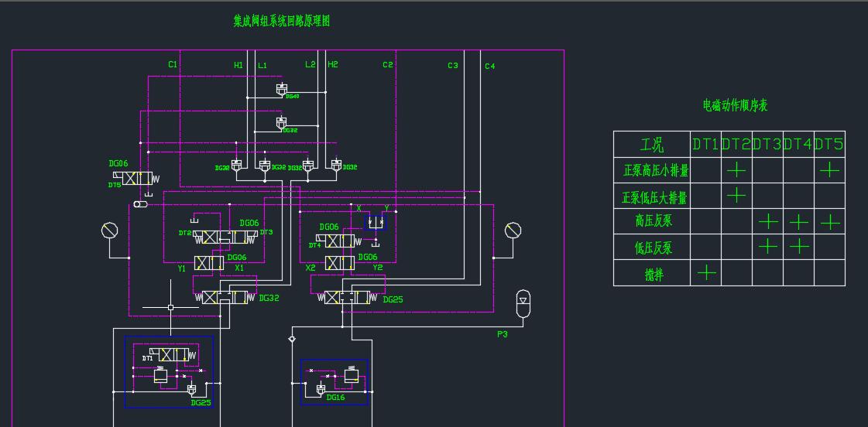Select the X2 pilot port label
This screenshot has width=868, height=427.
310,268
